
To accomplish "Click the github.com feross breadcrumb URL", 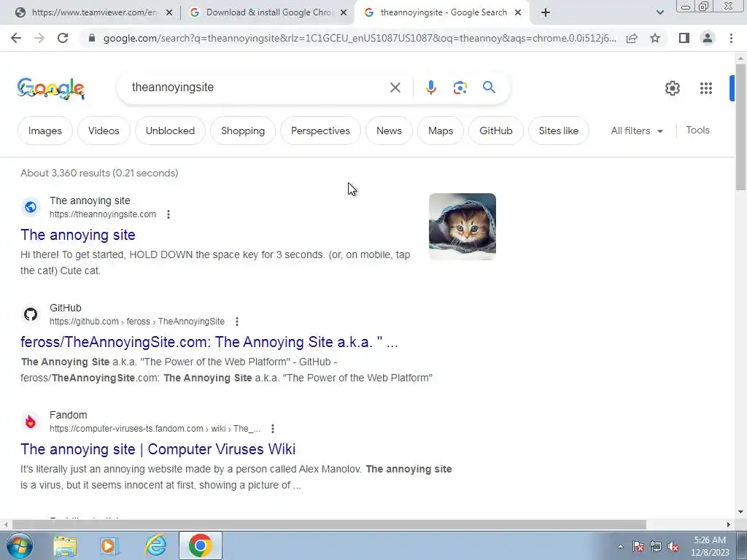I will (x=137, y=322).
